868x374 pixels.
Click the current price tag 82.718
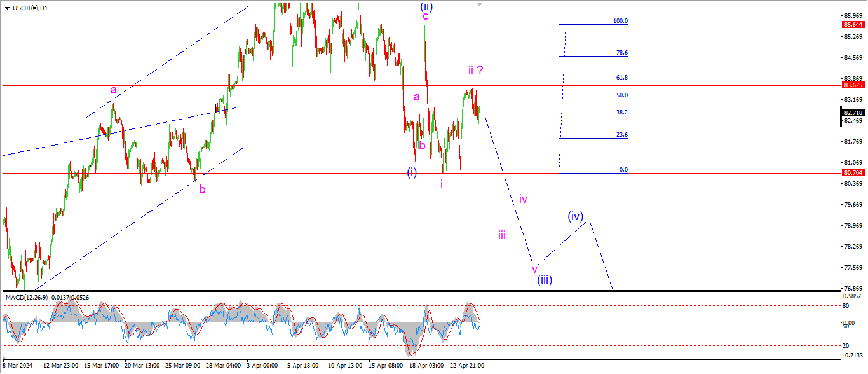tap(851, 113)
